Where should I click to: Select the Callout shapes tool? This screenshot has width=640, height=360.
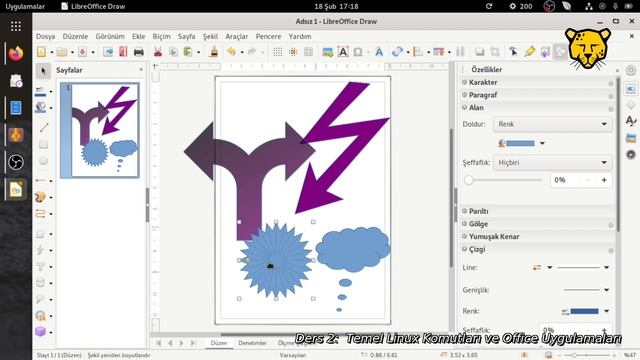coord(40,299)
